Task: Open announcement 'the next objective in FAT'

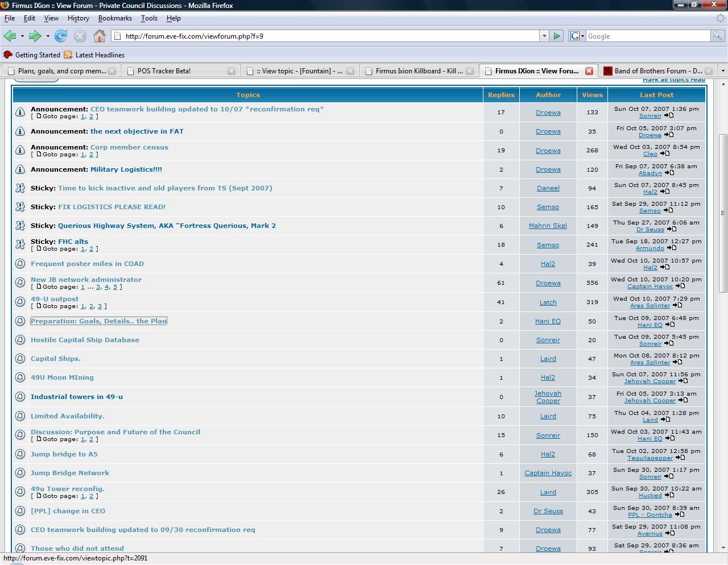Action: 137,131
